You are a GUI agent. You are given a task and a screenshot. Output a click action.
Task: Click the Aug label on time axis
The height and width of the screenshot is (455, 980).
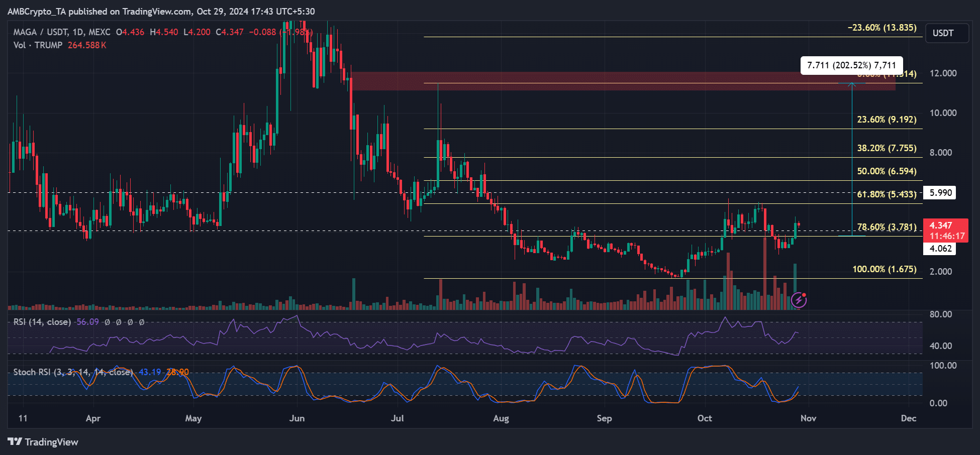[501, 418]
